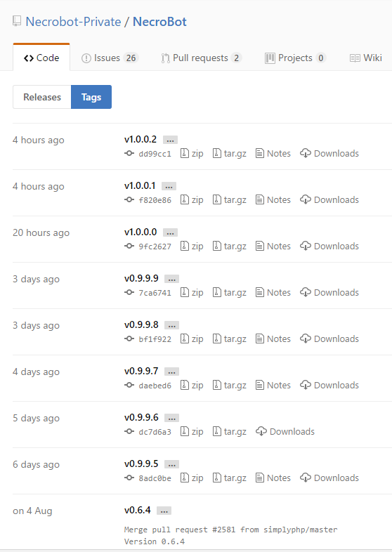The width and height of the screenshot is (392, 552).
Task: Expand commit message ellipsis for v0.6.4
Action: point(164,511)
